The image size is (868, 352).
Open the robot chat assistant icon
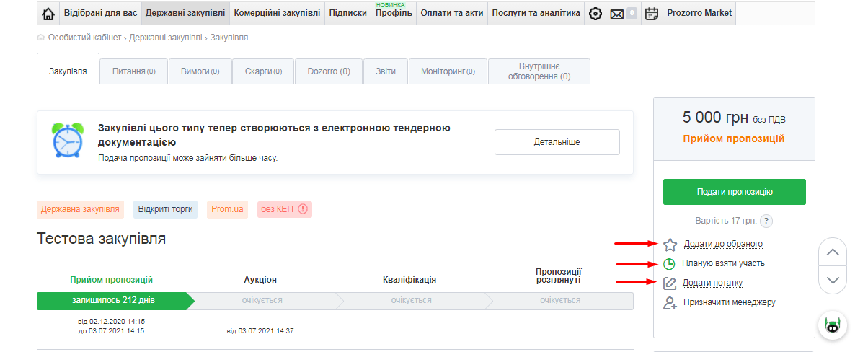click(x=833, y=326)
